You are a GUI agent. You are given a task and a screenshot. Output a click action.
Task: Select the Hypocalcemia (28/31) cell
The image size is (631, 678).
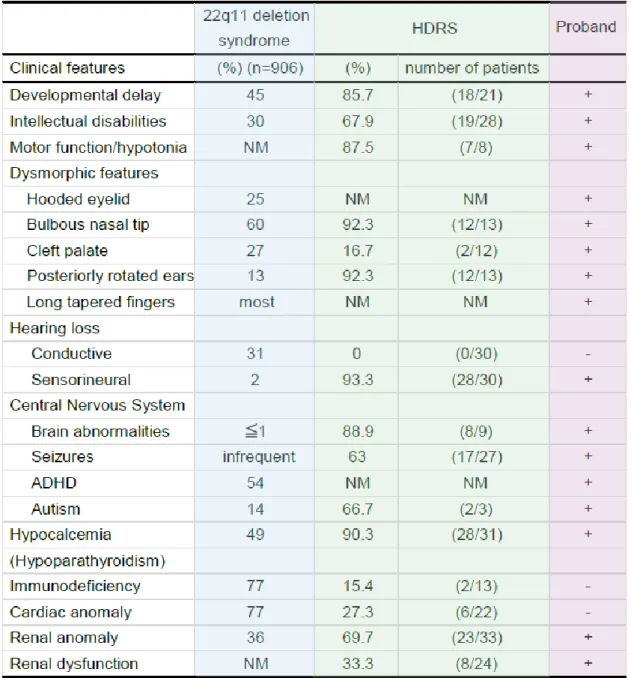coord(477,534)
